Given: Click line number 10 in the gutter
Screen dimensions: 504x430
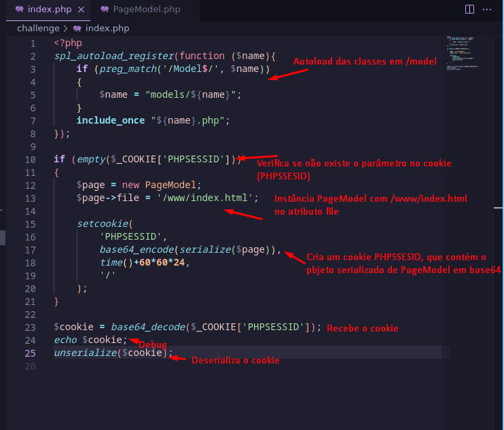Looking at the screenshot, I should 30,159.
